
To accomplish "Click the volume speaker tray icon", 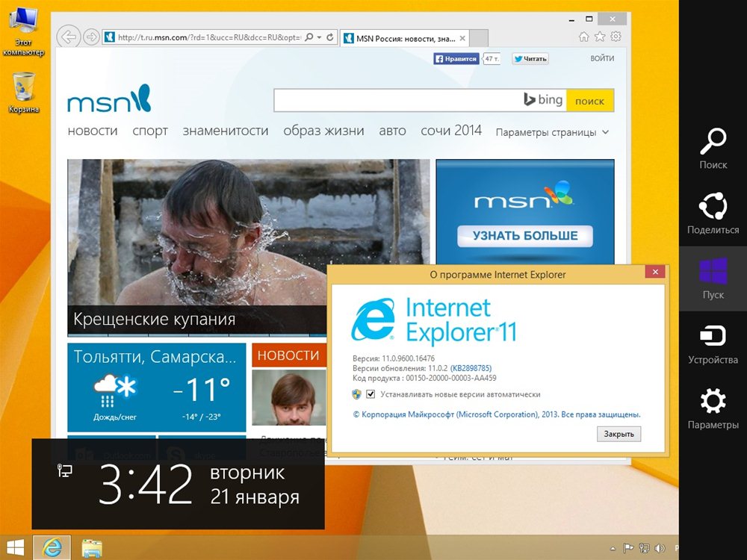I will pyautogui.click(x=660, y=549).
